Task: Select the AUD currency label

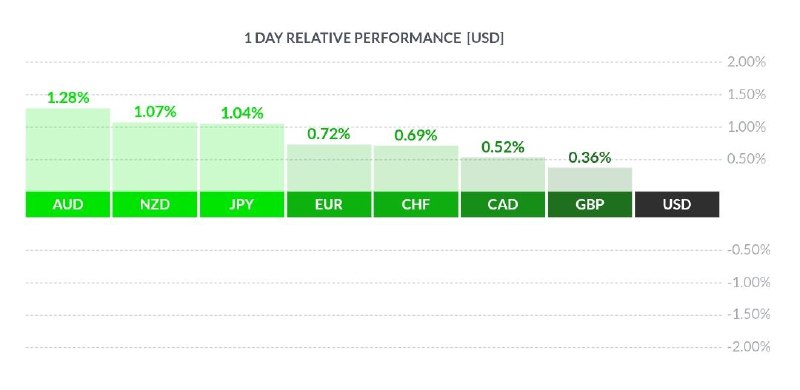Action: (x=68, y=205)
